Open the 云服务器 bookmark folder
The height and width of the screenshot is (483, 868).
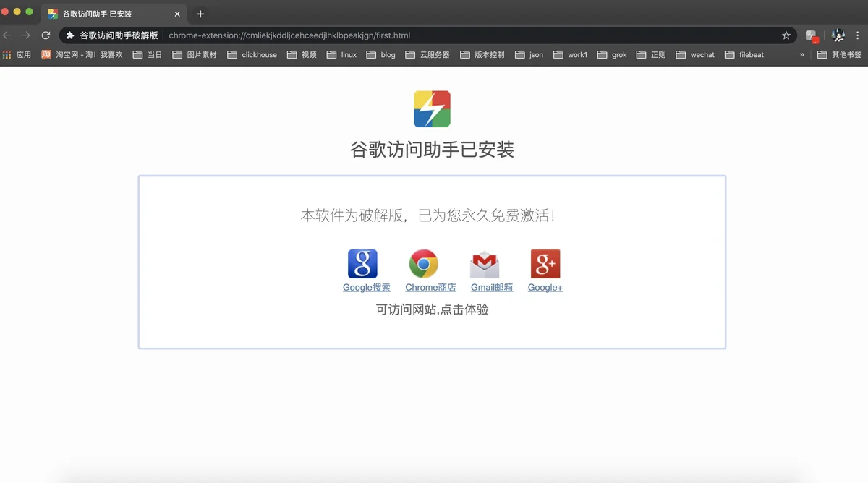(427, 55)
